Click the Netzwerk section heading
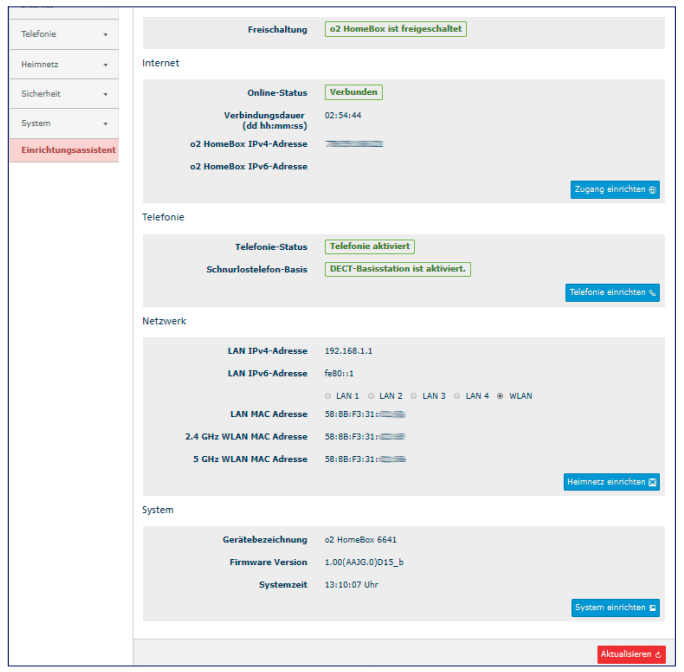Screen dimensions: 684x672 click(x=164, y=322)
